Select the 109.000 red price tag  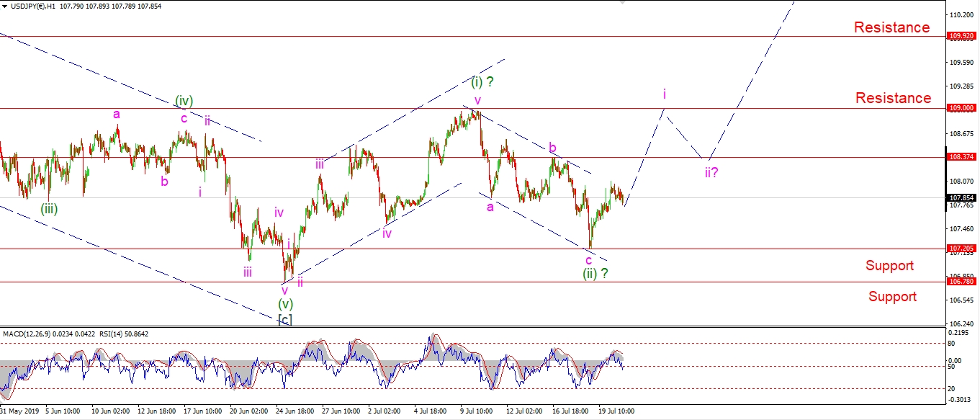click(962, 108)
